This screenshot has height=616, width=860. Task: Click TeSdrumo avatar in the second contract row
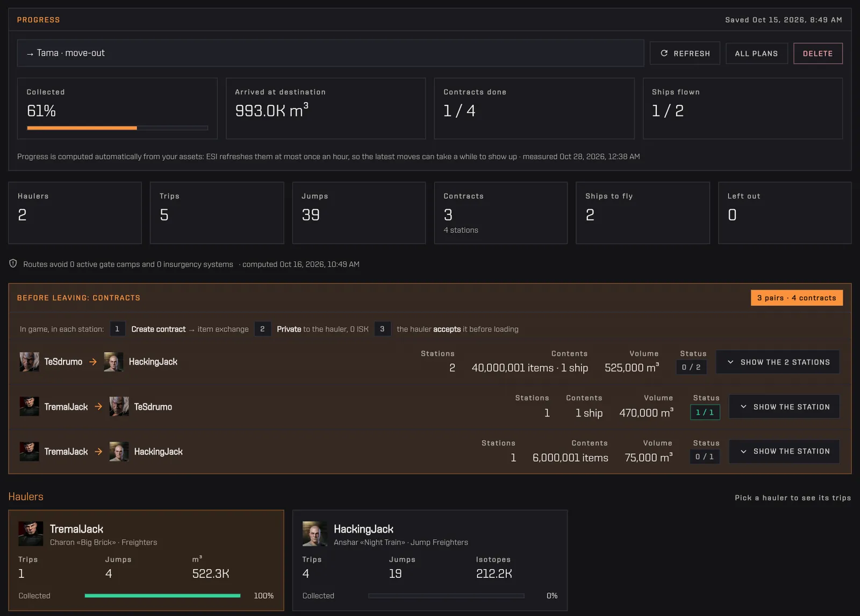point(119,406)
